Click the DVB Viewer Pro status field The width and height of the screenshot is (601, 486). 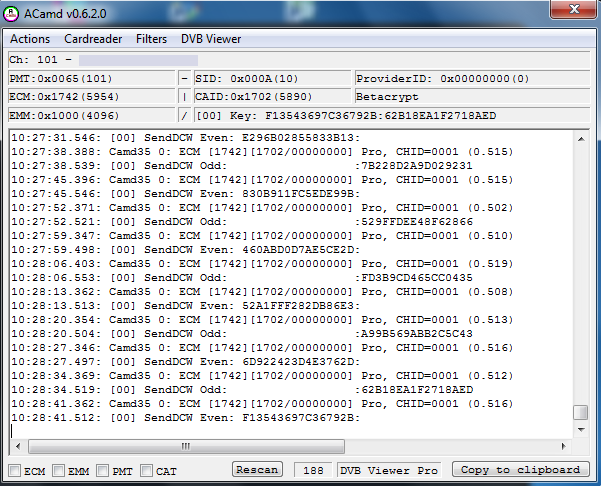[389, 470]
